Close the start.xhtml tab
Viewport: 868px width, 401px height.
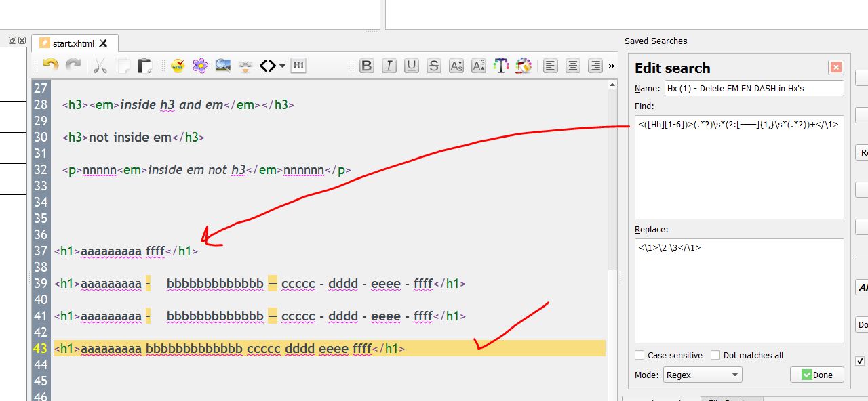pyautogui.click(x=104, y=43)
